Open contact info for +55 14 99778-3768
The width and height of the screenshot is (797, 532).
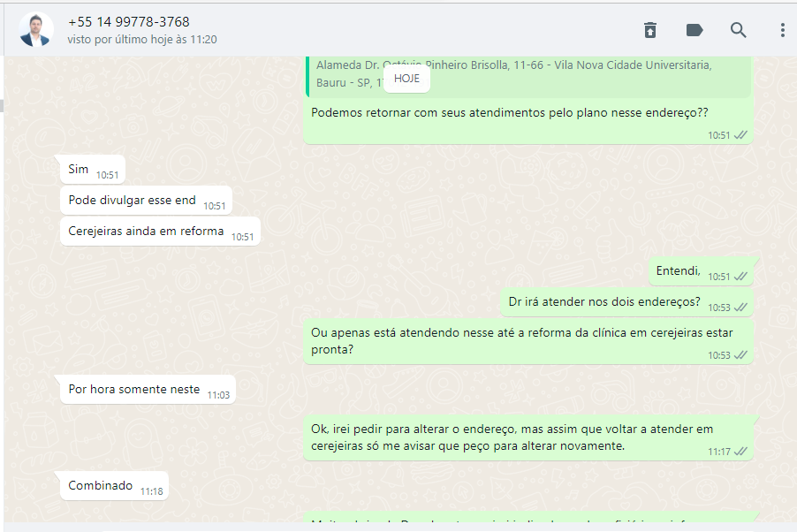click(x=129, y=22)
